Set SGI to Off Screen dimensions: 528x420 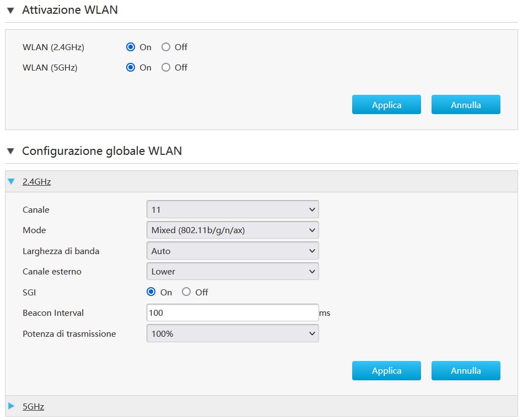186,292
